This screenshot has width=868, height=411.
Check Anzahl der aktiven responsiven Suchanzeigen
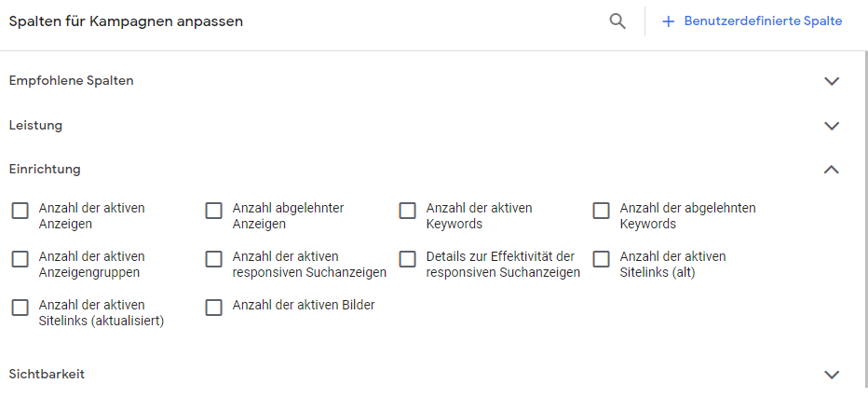213,259
